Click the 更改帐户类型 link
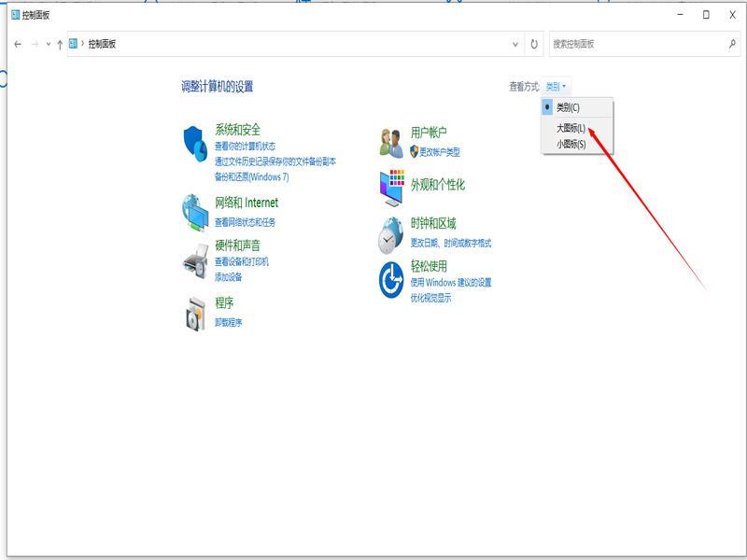This screenshot has width=747, height=560. 439,152
